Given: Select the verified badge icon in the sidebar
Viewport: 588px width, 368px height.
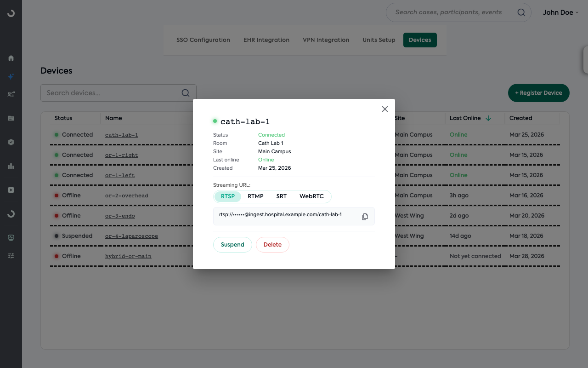Looking at the screenshot, I should tap(11, 142).
